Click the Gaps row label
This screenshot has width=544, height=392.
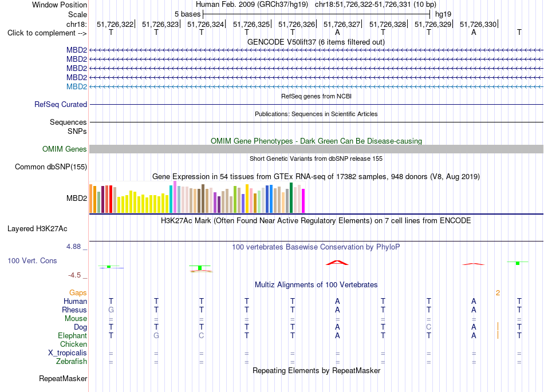coord(78,293)
